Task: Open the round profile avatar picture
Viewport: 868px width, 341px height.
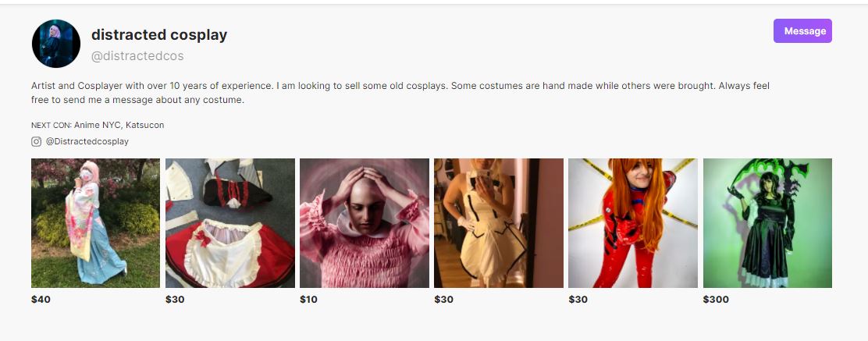Action: point(56,43)
